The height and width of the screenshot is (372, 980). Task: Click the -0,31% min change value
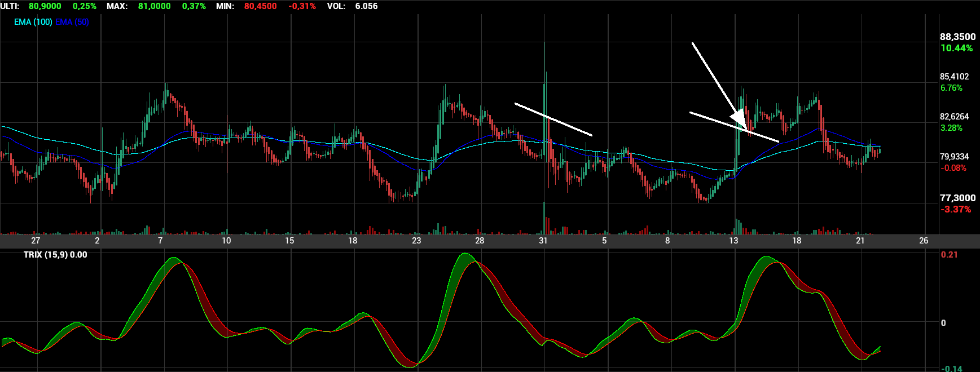[x=302, y=6]
